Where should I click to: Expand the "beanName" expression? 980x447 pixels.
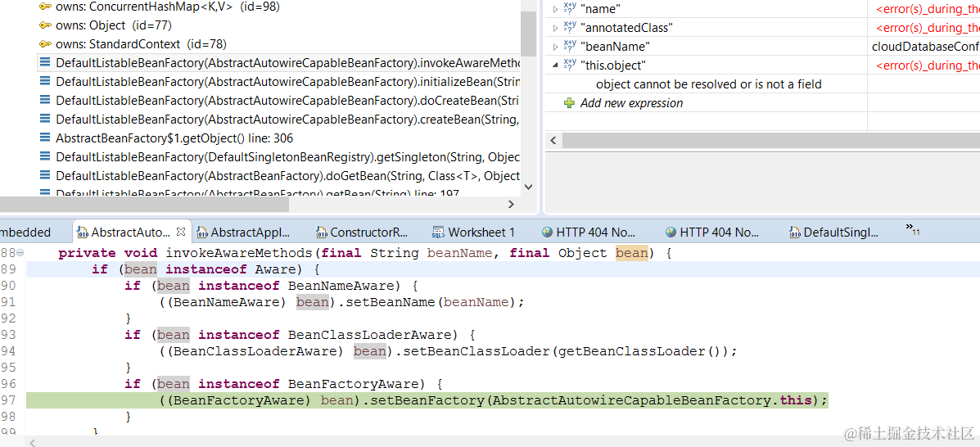[x=554, y=47]
